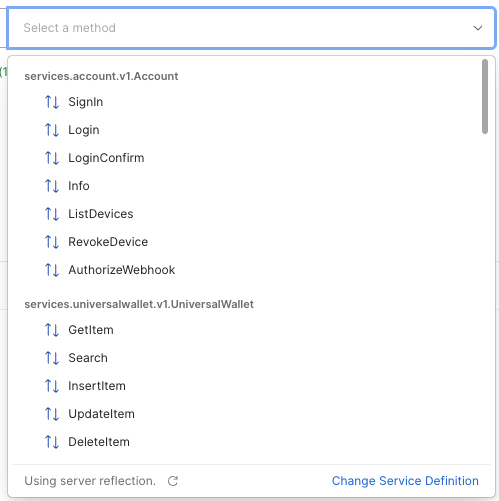Click the method list scrollbar thumb

(x=485, y=97)
